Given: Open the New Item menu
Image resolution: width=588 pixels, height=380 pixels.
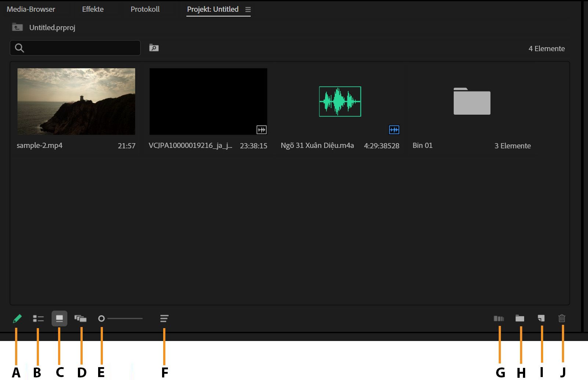Looking at the screenshot, I should point(541,319).
